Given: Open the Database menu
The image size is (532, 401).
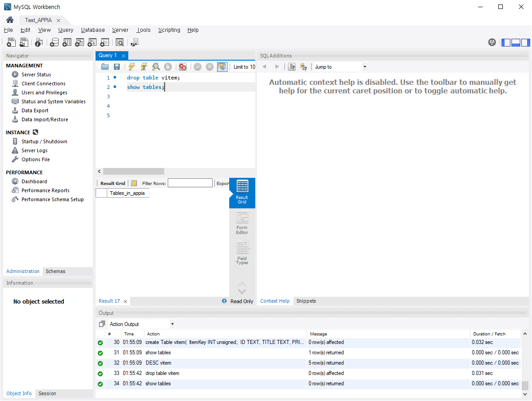Looking at the screenshot, I should coord(93,30).
